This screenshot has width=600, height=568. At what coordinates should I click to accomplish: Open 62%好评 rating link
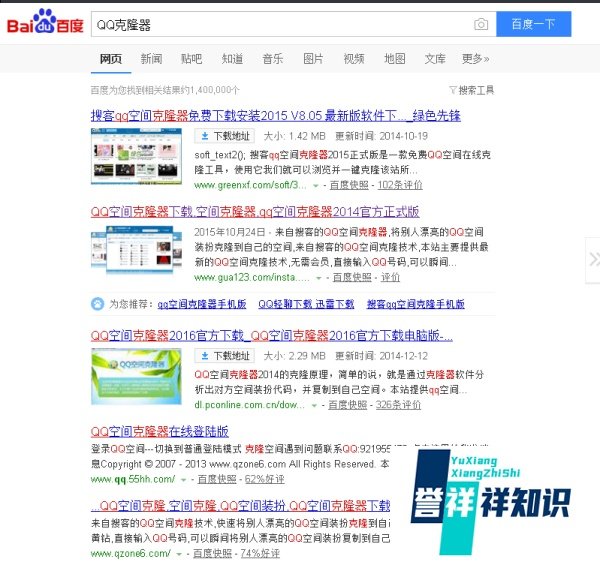264,479
